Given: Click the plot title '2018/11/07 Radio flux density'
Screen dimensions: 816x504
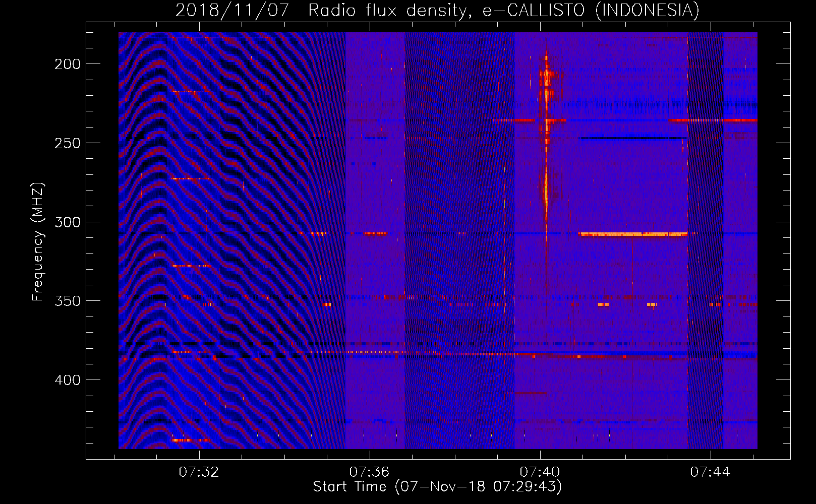Looking at the screenshot, I should tap(437, 10).
